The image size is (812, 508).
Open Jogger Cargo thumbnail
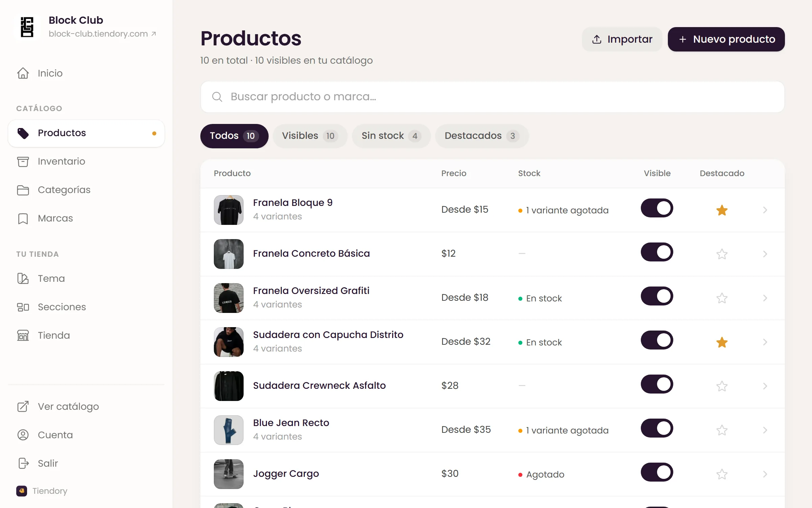[x=229, y=474]
